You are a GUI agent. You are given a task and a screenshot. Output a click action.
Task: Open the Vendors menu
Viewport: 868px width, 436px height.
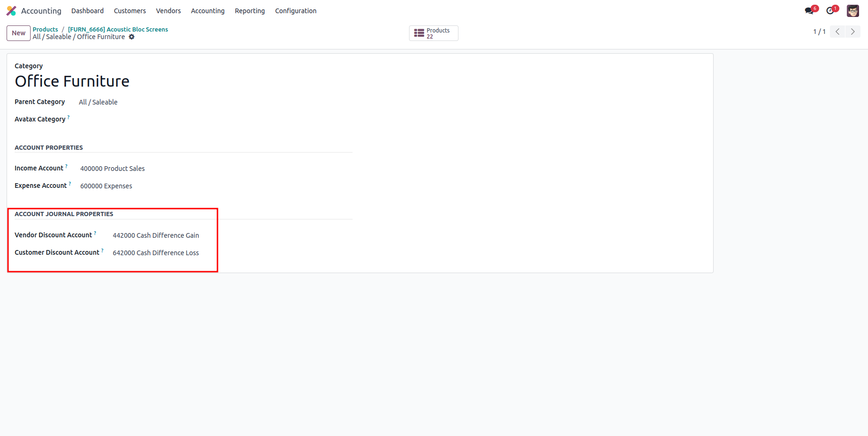169,11
